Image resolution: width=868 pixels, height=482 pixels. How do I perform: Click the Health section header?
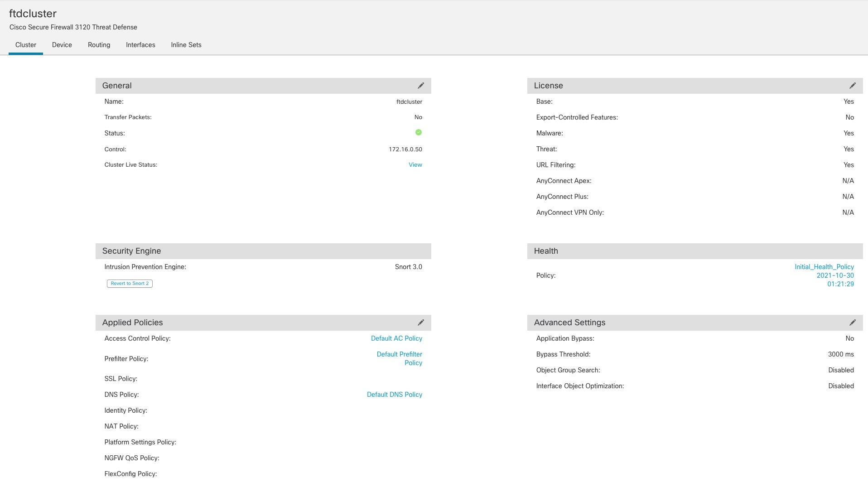tap(695, 251)
